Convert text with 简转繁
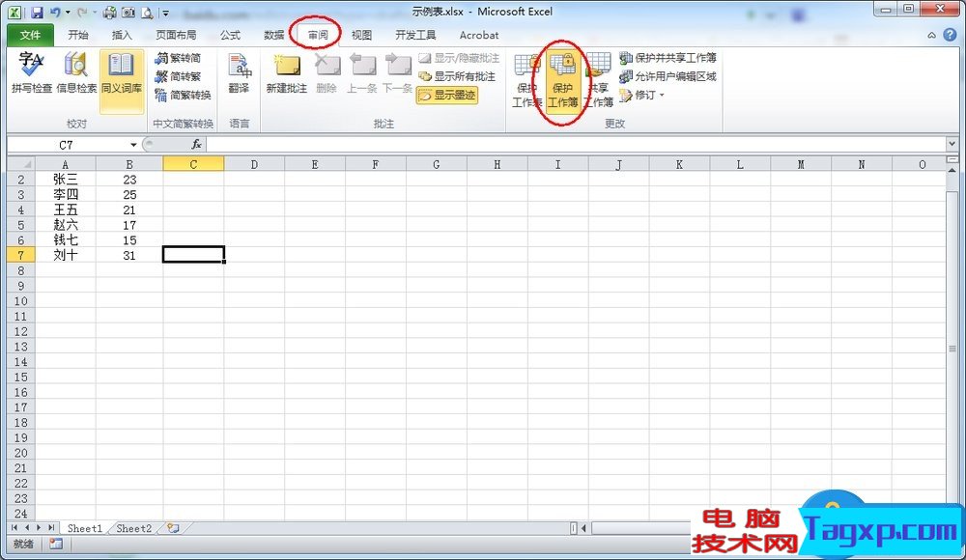966x560 pixels. point(178,76)
